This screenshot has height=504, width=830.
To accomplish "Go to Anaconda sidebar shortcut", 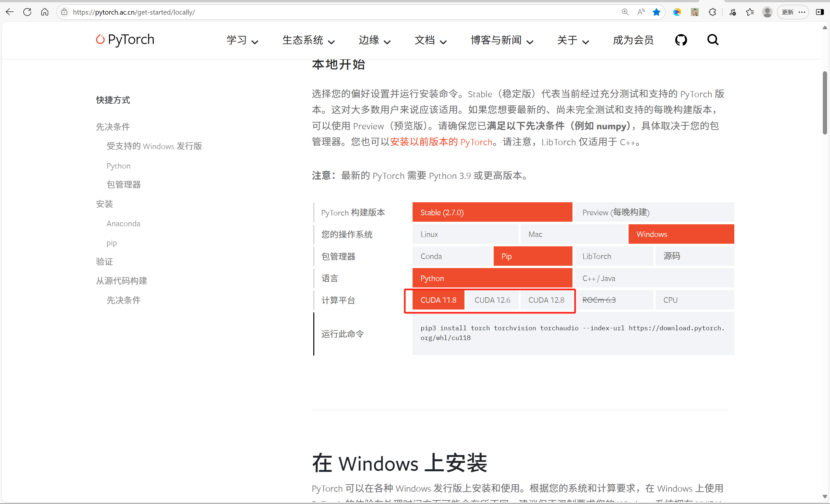I will (x=123, y=224).
